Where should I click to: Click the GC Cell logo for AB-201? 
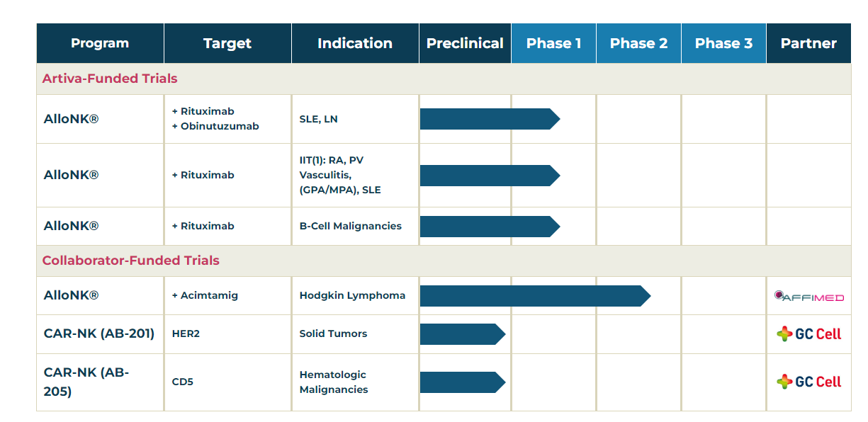[808, 334]
